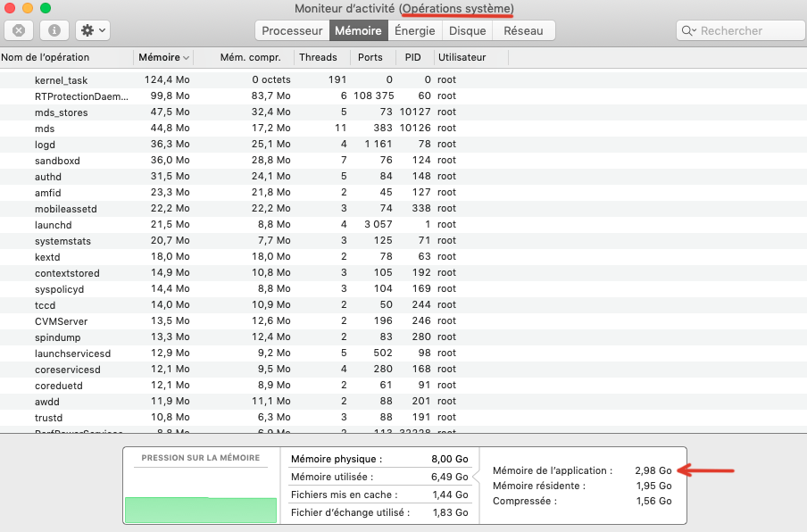Select the launchd process row
This screenshot has width=807, height=532.
(x=403, y=224)
